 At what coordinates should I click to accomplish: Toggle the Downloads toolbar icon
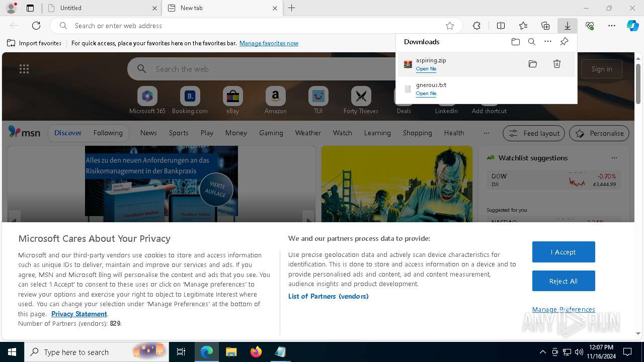(x=567, y=26)
